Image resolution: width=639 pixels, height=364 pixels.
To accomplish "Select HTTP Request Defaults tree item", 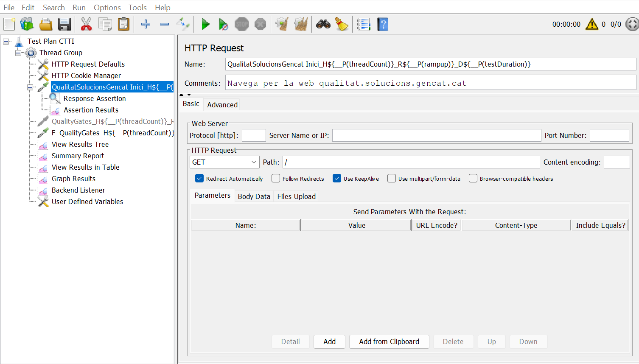I will click(88, 64).
